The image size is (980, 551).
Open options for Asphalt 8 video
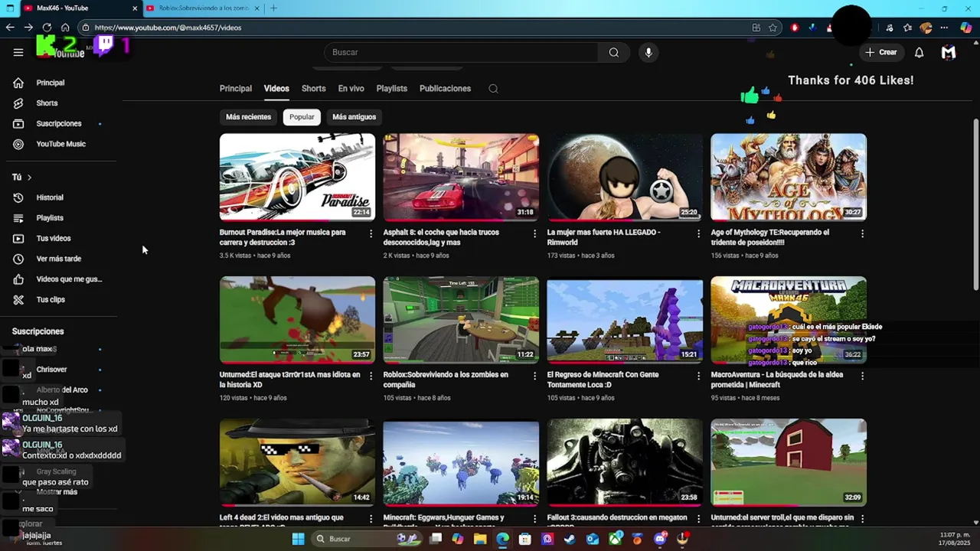(x=535, y=233)
